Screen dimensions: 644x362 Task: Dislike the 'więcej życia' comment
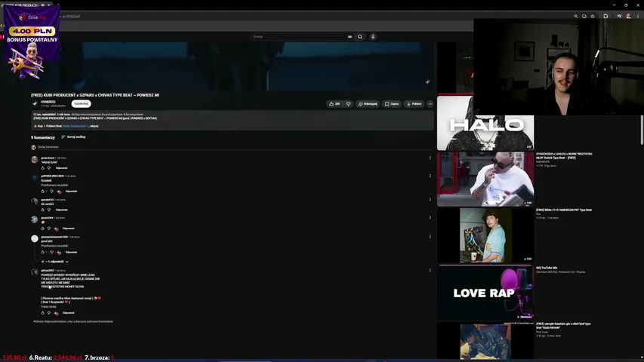coord(49,168)
